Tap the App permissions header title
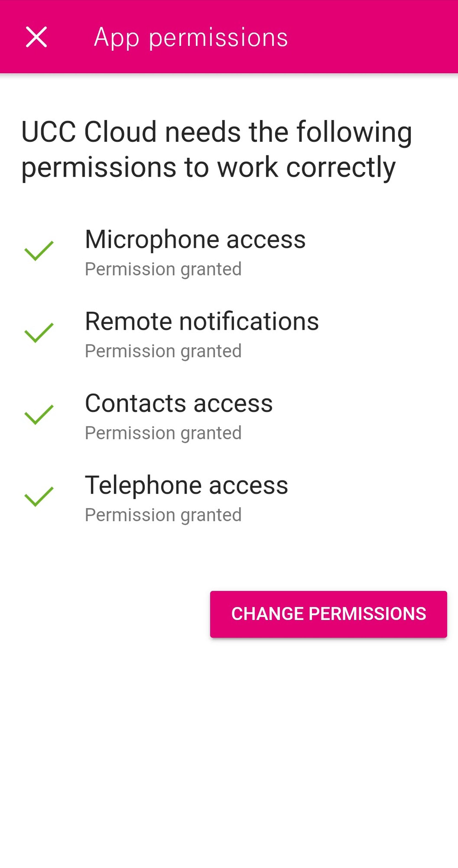 point(191,37)
